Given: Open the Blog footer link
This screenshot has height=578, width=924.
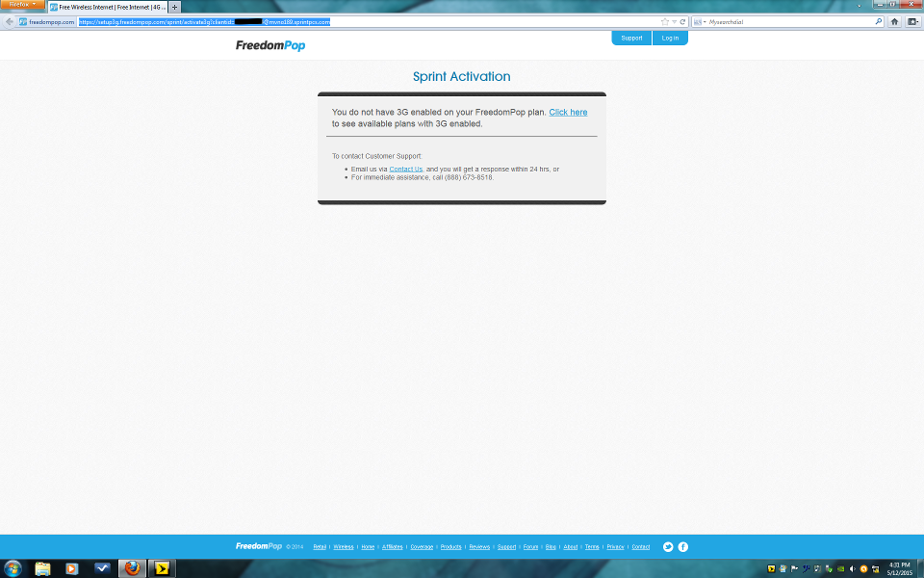Looking at the screenshot, I should [x=551, y=547].
